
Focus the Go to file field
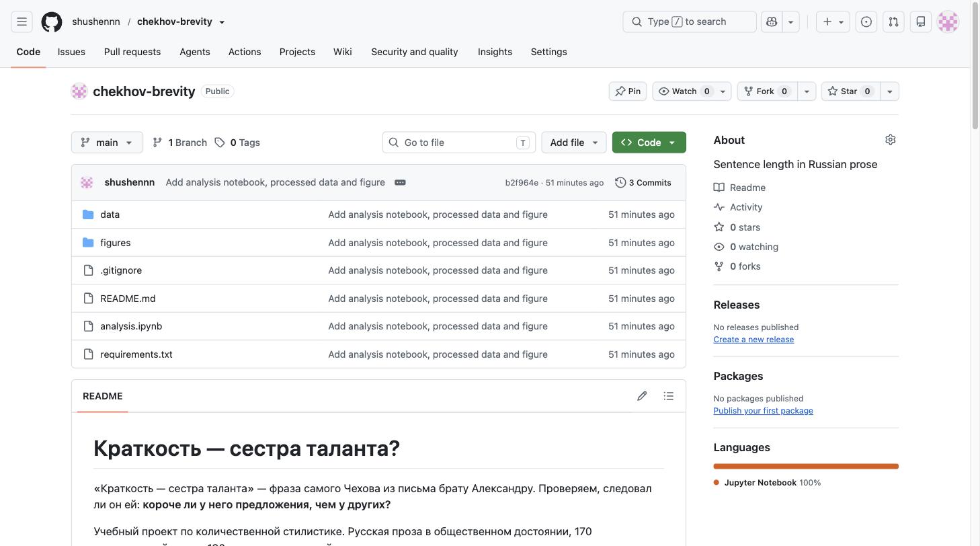pyautogui.click(x=459, y=143)
